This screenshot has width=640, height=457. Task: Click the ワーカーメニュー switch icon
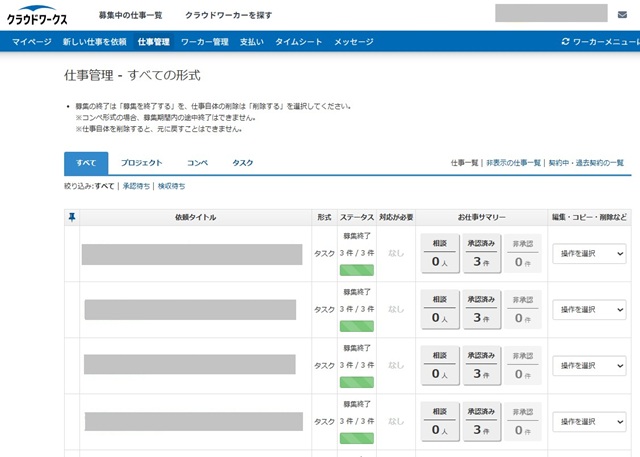click(566, 42)
